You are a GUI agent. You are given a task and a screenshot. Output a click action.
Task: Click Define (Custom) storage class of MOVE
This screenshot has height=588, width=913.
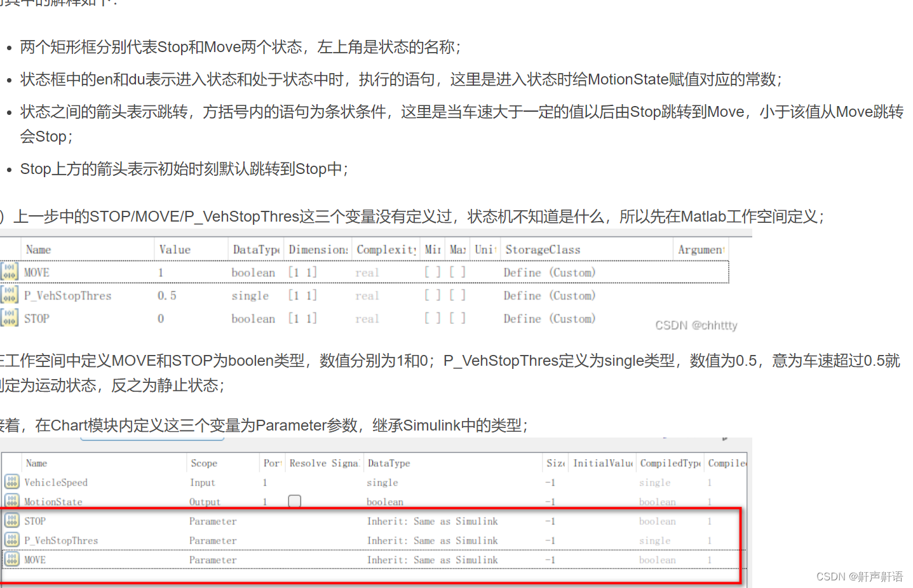tap(550, 272)
